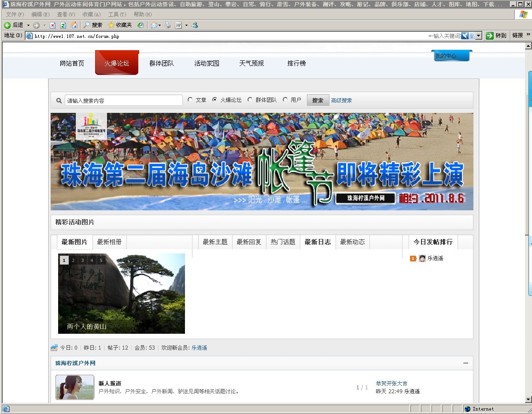The image size is (532, 414).
Task: Select the 用户 search radio button
Action: (x=285, y=100)
